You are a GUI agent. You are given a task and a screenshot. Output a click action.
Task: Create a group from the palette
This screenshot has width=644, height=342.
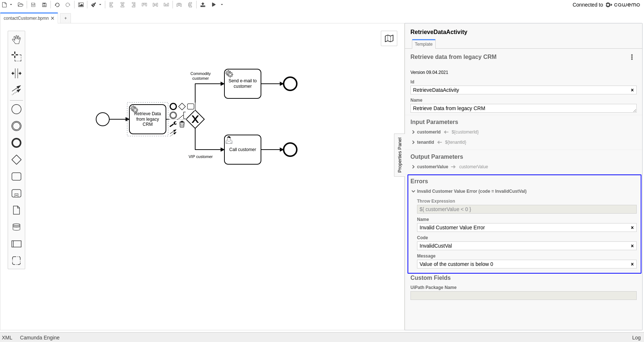coord(16,261)
